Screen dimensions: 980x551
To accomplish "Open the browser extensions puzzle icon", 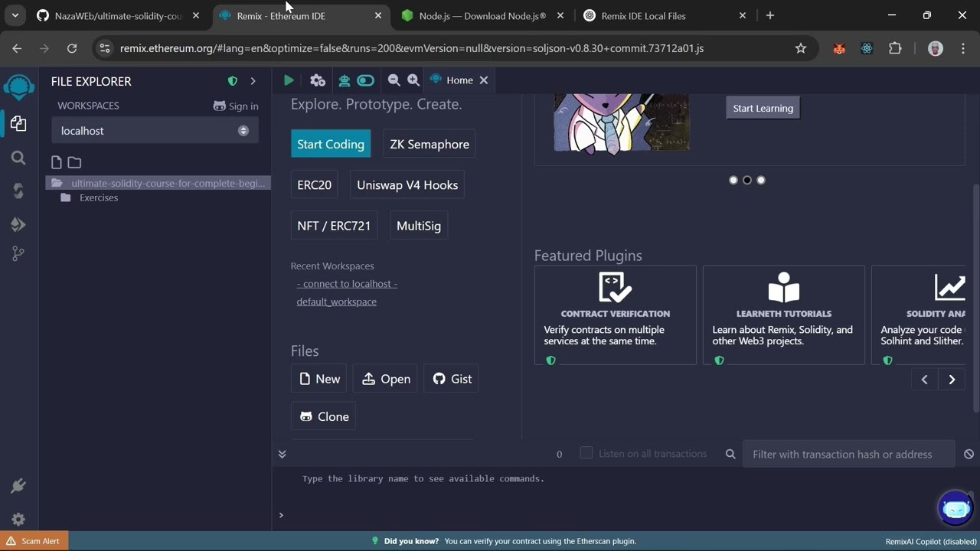I will pyautogui.click(x=895, y=48).
